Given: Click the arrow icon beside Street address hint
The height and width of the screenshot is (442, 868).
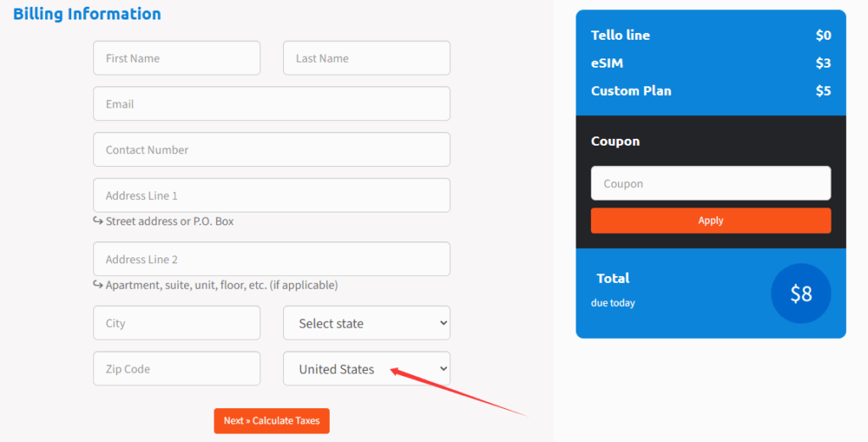Looking at the screenshot, I should (97, 221).
